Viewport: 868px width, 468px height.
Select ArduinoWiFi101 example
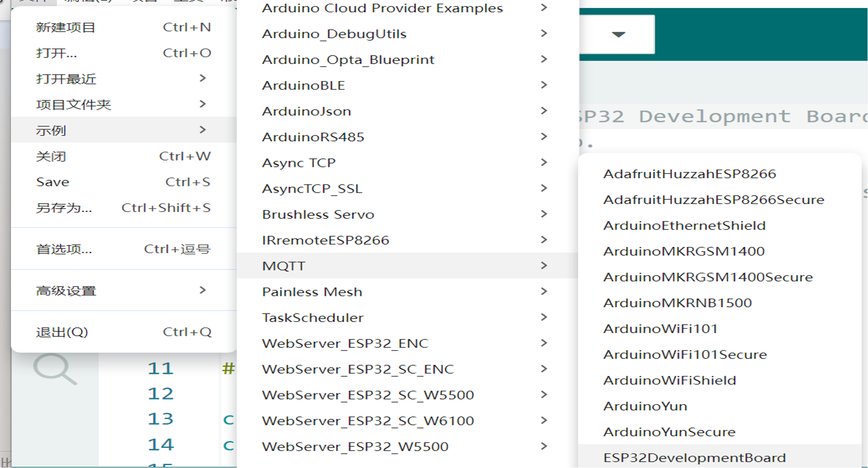[x=720, y=328]
